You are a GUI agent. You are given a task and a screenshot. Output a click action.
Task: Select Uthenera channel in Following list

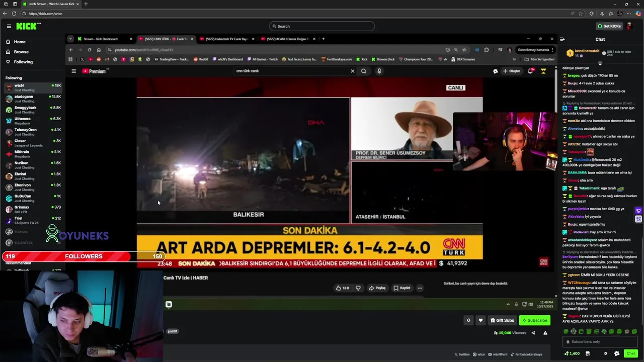pos(33,121)
